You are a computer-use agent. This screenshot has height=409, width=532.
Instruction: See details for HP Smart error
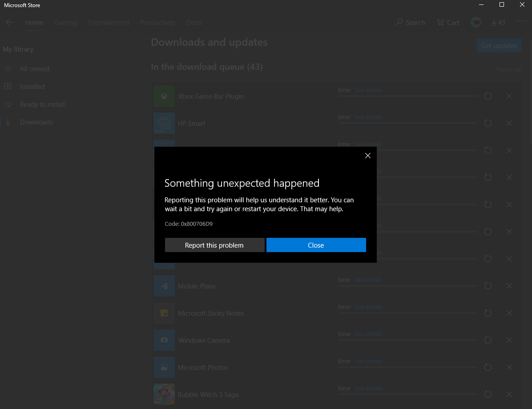(368, 117)
